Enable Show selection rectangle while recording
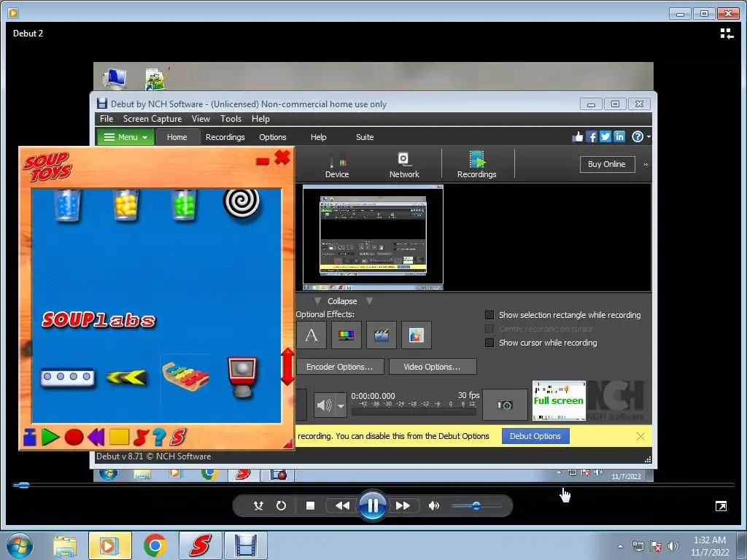The height and width of the screenshot is (560, 747). (489, 315)
